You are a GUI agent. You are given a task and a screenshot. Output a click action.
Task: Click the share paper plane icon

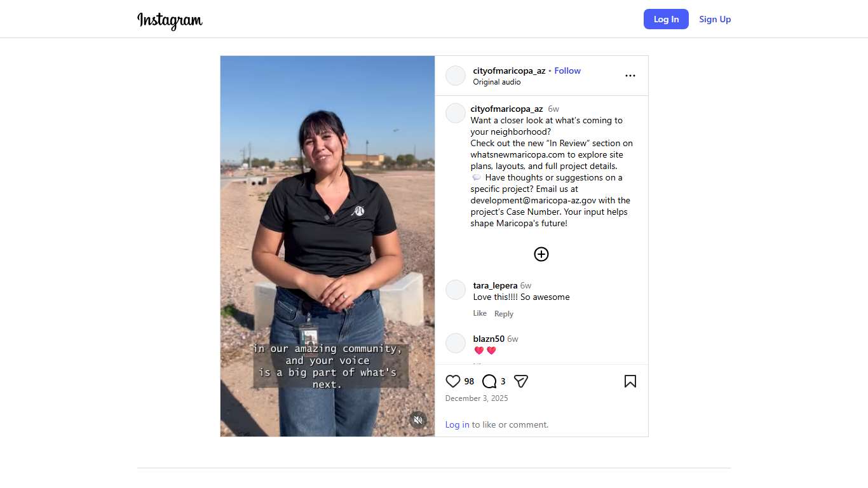pyautogui.click(x=521, y=381)
